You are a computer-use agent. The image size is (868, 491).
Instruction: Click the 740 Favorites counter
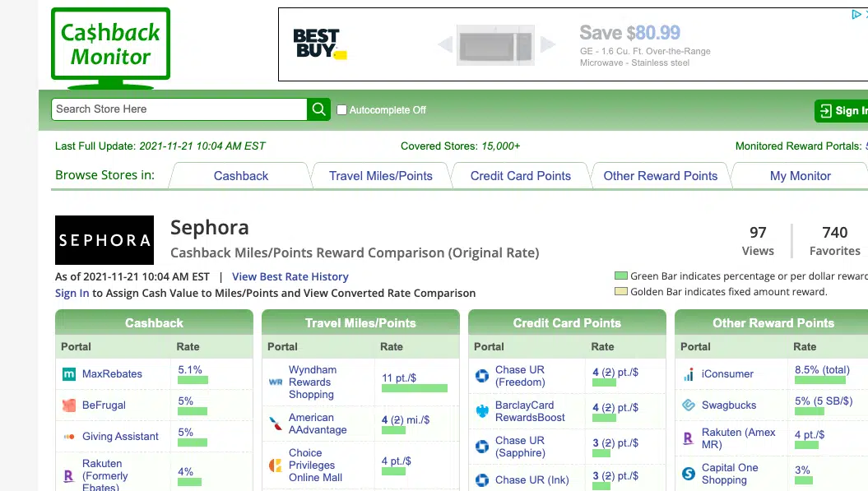coord(835,241)
